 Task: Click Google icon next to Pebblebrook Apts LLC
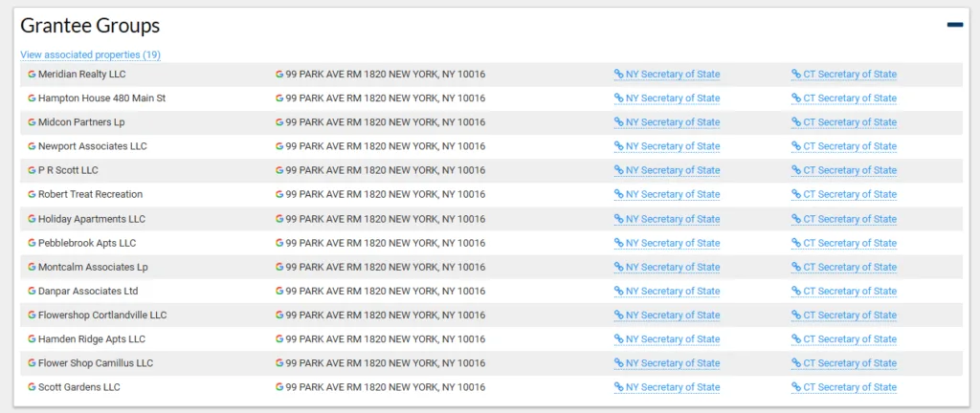point(32,243)
